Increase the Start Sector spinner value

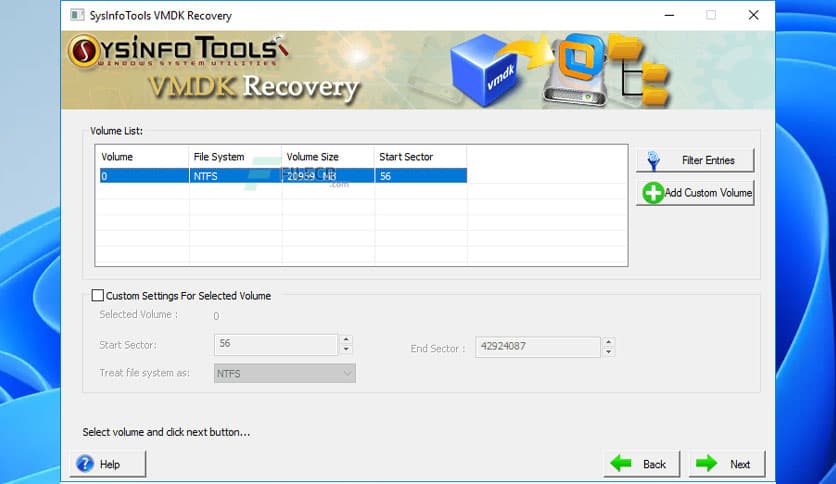[x=346, y=340]
